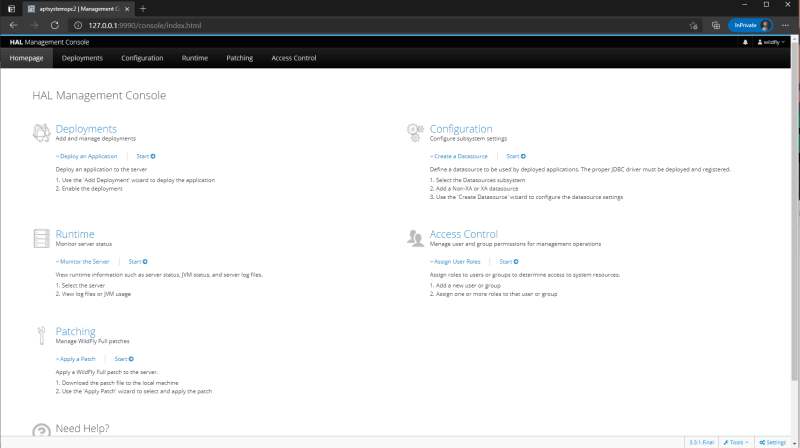Open the tab actions menu icon

(11, 9)
